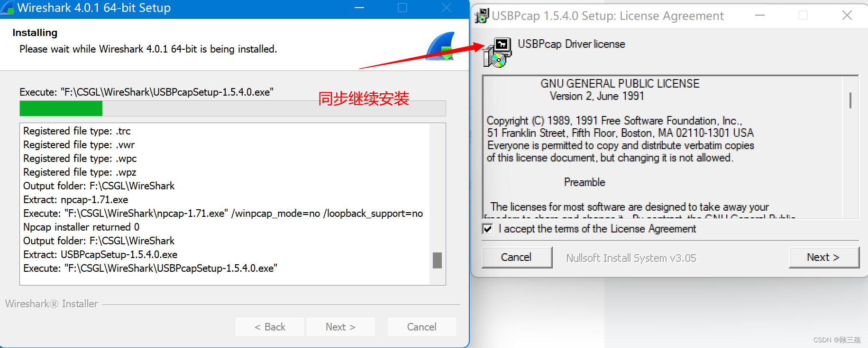Image resolution: width=868 pixels, height=348 pixels.
Task: Close the USBPcap Setup window
Action: click(x=847, y=16)
